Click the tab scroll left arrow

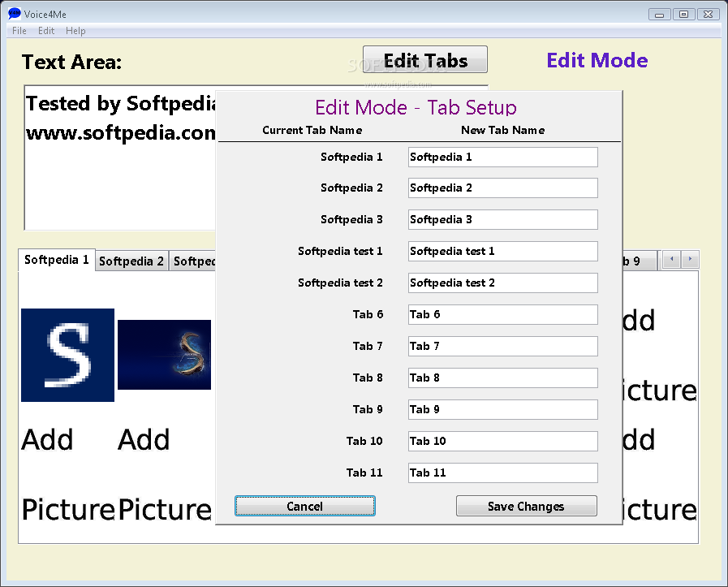pyautogui.click(x=671, y=259)
